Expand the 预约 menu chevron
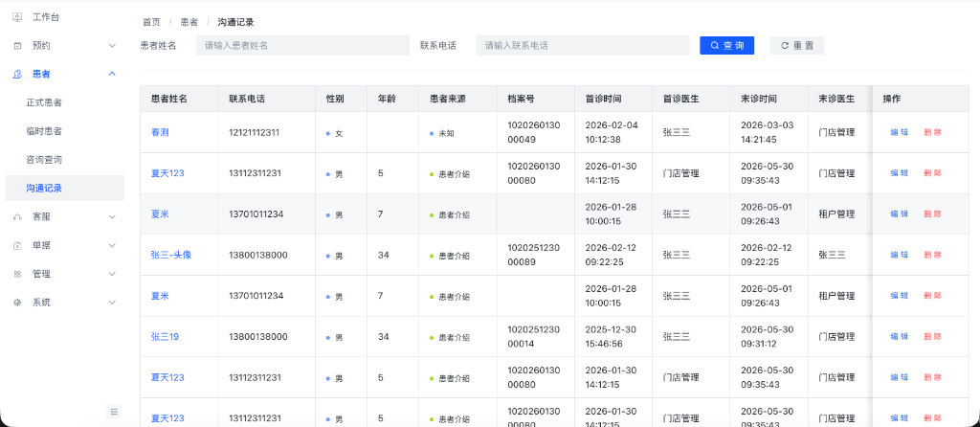980x427 pixels. point(112,46)
